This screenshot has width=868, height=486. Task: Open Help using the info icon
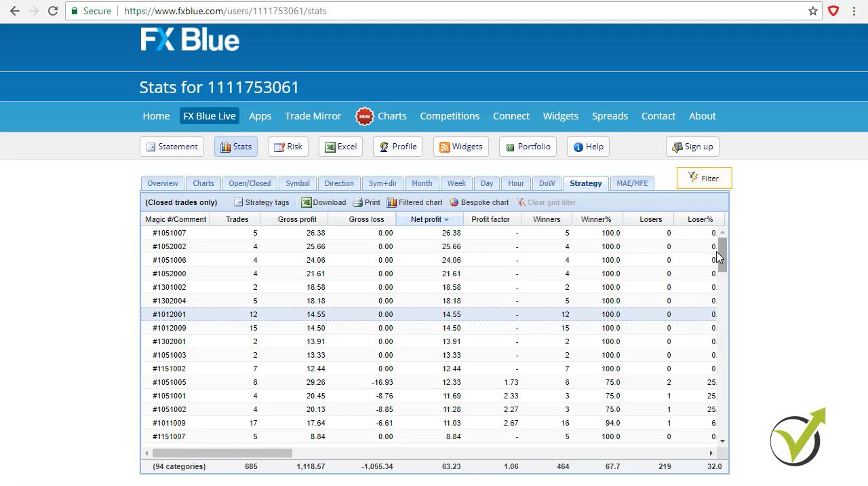[x=587, y=146]
